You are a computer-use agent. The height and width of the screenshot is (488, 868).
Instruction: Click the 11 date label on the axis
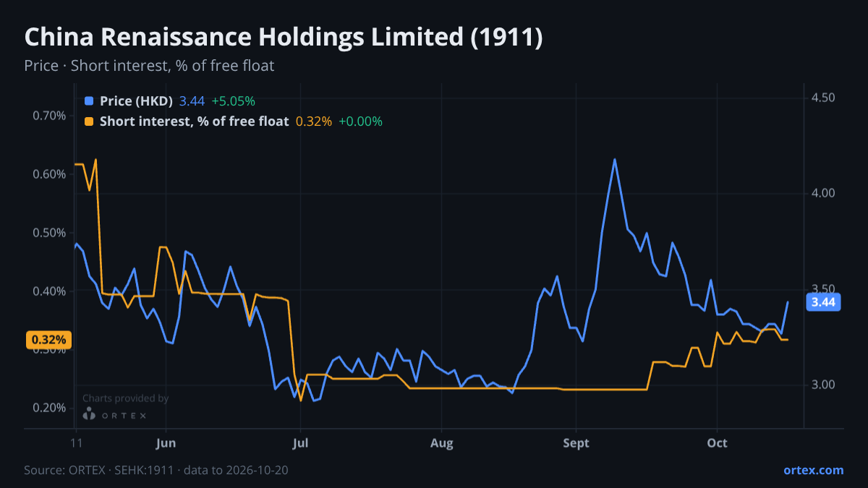click(75, 443)
